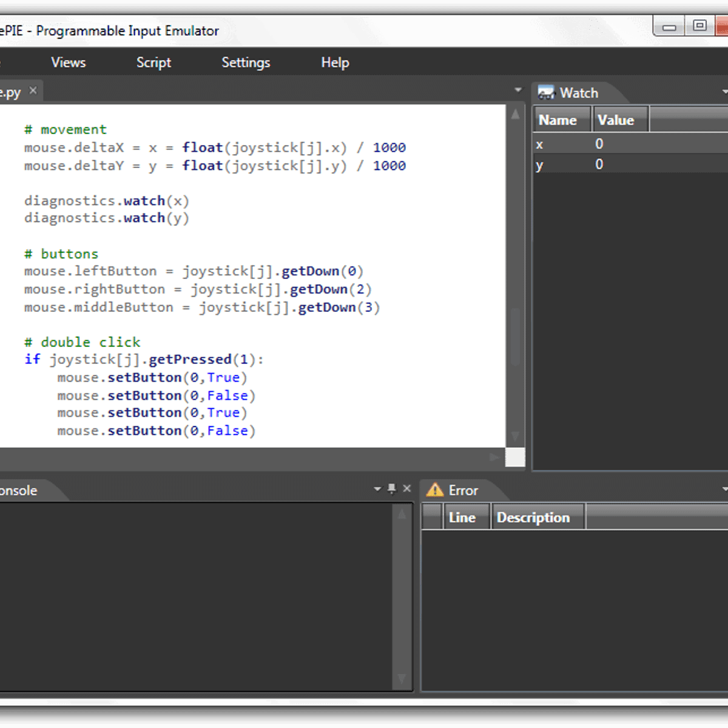Viewport: 728px width, 728px height.
Task: Click code editor scrollbar down arrow
Action: (515, 436)
